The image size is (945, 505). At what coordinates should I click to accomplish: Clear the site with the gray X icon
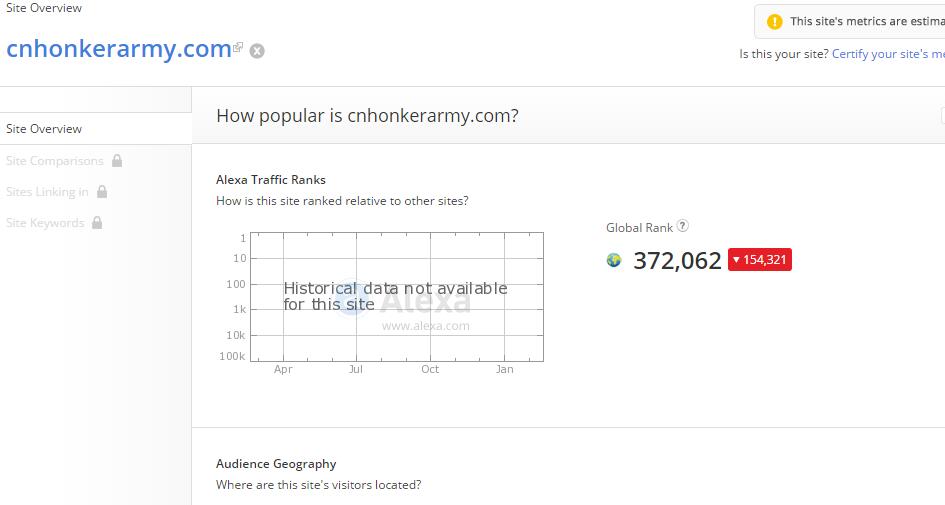[257, 51]
